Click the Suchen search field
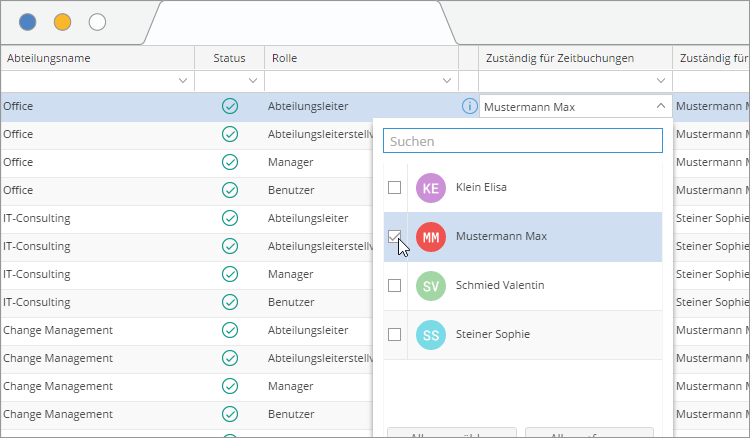Screen dimensions: 750x438 point(523,141)
